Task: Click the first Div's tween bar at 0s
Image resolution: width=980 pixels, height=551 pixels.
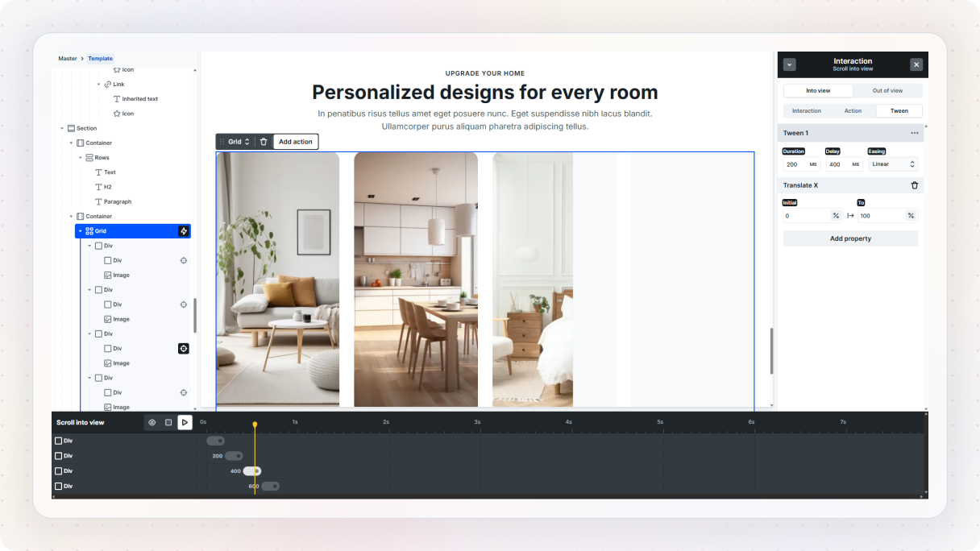Action: [215, 441]
